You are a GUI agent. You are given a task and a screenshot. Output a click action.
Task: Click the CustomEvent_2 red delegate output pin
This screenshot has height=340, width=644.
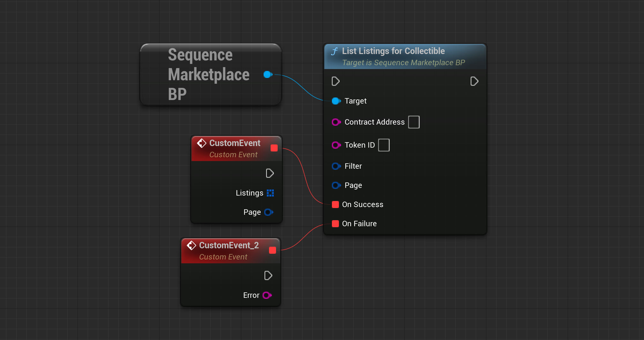coord(272,250)
